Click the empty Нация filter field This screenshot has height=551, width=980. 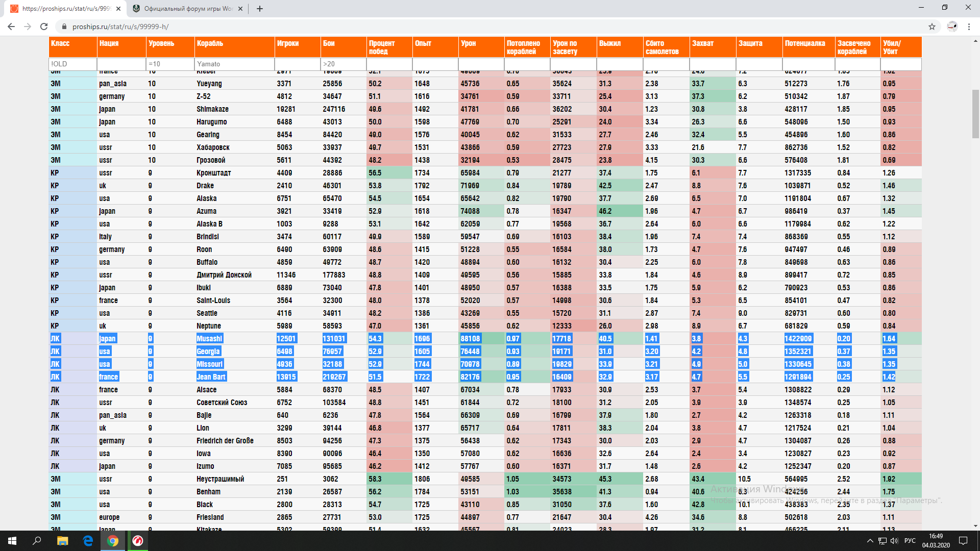121,64
